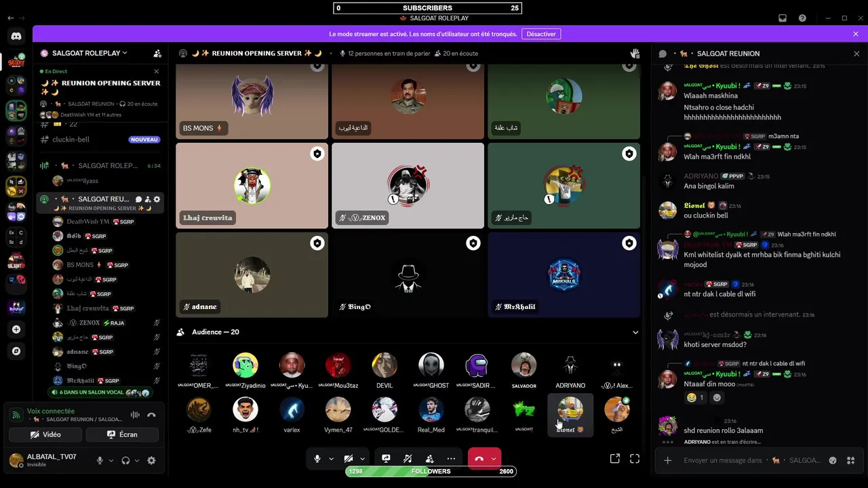Click moderator badge on Lhaj creuvita tile
This screenshot has height=488, width=868.
(317, 154)
